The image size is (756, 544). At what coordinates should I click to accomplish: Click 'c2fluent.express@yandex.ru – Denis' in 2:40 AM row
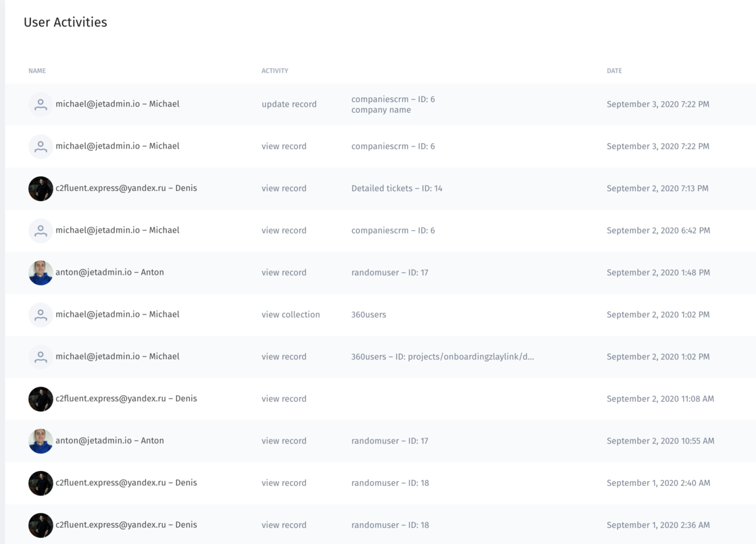(126, 483)
